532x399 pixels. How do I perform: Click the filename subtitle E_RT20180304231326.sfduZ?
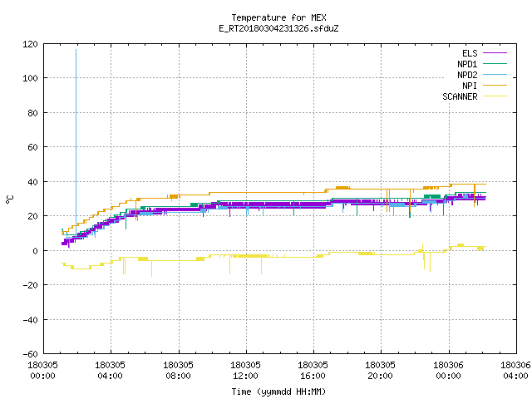pos(278,28)
